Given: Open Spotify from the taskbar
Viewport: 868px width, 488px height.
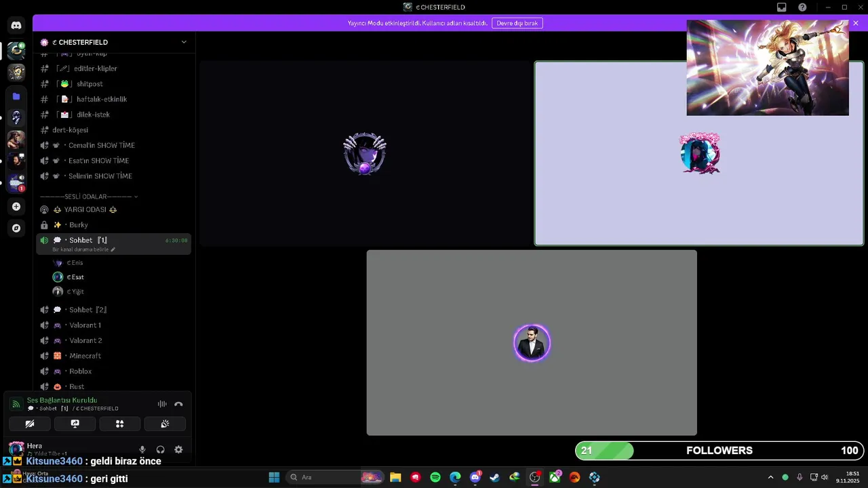Looking at the screenshot, I should [x=435, y=477].
